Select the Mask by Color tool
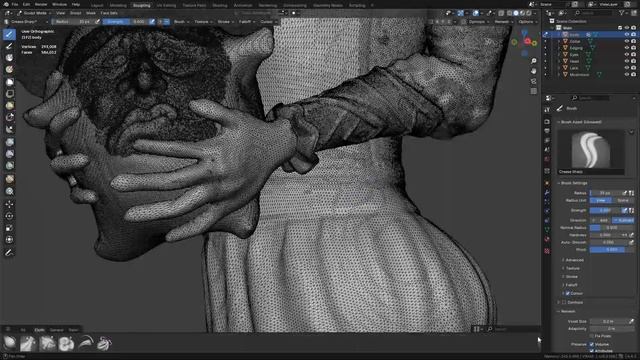 9,191
